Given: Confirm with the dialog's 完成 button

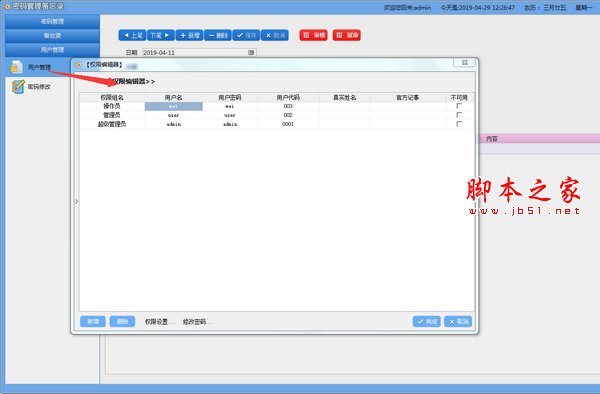Looking at the screenshot, I should click(427, 321).
